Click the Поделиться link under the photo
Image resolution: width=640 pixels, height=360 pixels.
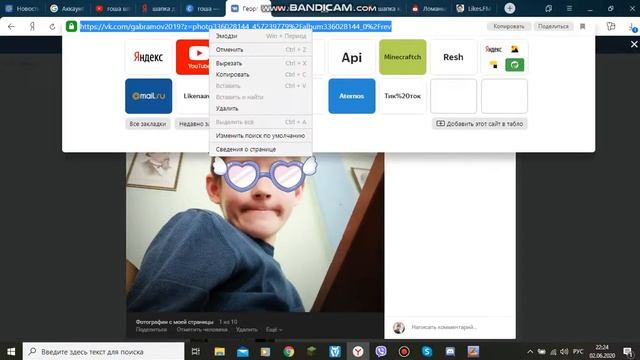click(151, 329)
